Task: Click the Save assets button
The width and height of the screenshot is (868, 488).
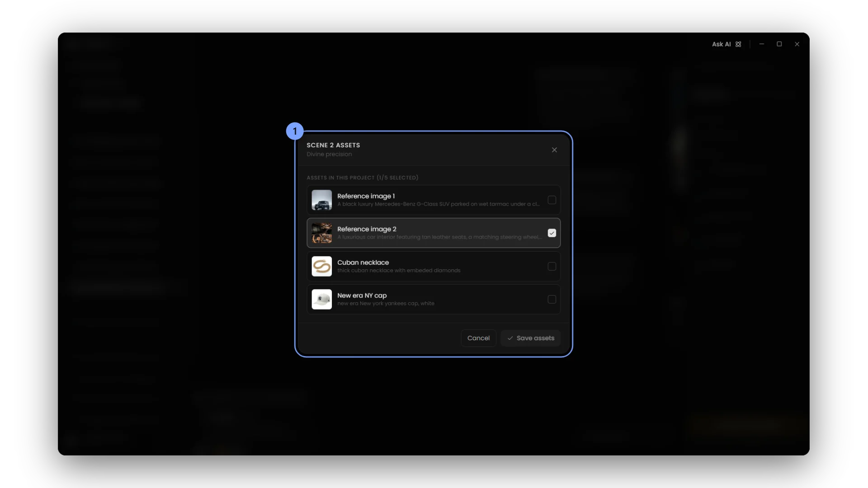Action: (530, 338)
